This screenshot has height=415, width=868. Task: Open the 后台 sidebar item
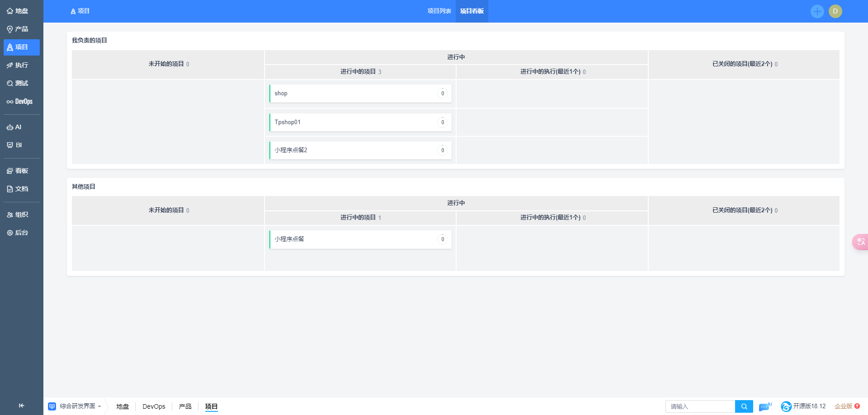click(21, 233)
